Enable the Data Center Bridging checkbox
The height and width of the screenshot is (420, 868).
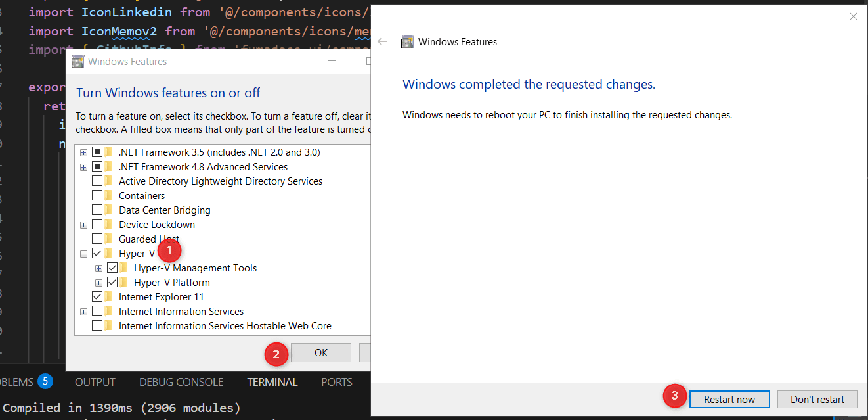click(x=97, y=210)
